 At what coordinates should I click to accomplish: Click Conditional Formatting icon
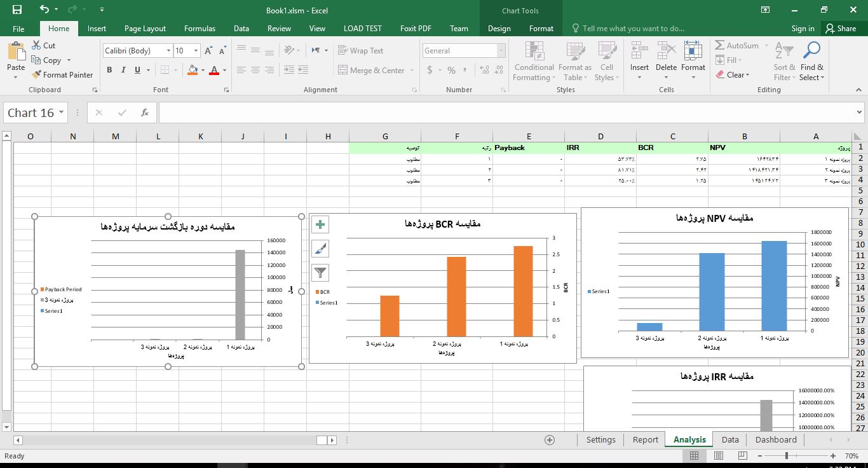(x=534, y=52)
